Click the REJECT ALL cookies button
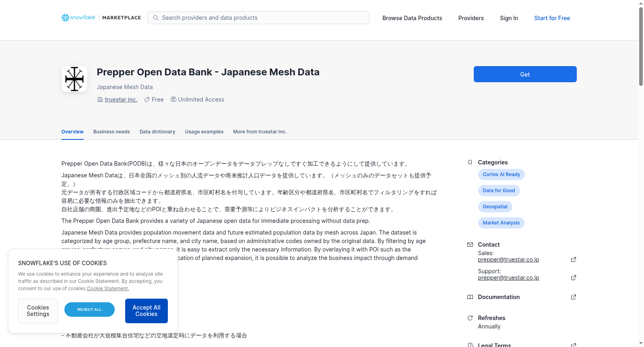This screenshot has height=347, width=644. 89,310
